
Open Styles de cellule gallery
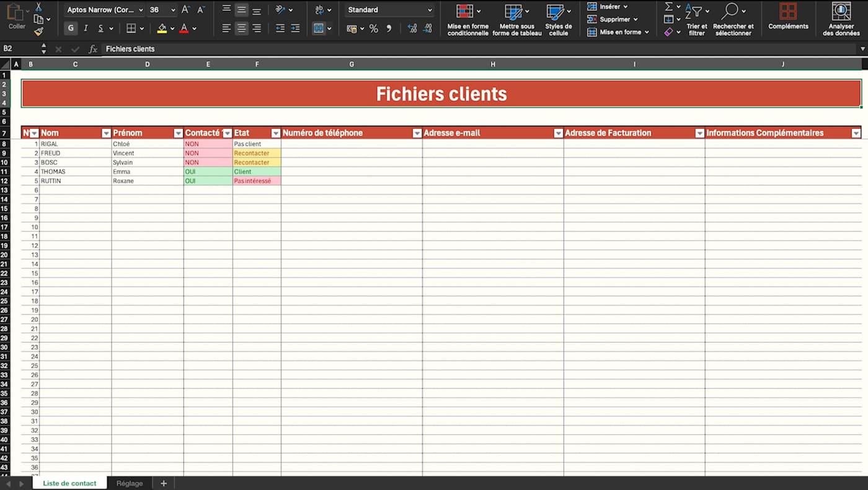559,20
